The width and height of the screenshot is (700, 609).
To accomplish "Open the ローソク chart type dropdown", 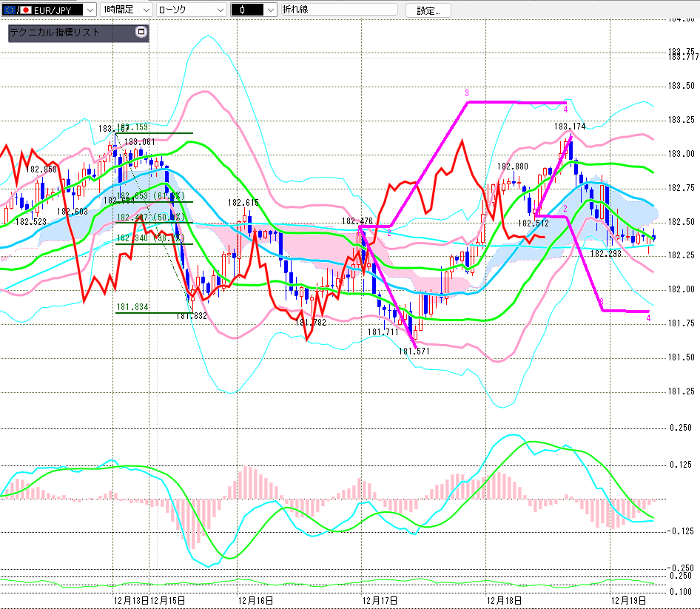I will click(x=220, y=10).
